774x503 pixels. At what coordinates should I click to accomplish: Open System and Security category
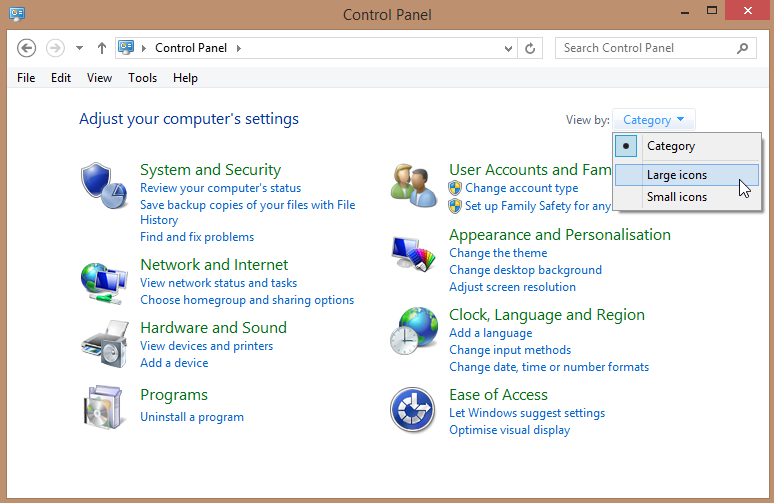coord(211,169)
